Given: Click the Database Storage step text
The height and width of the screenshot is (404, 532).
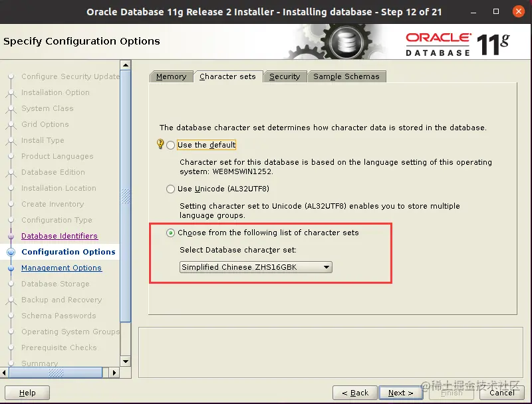Looking at the screenshot, I should [55, 284].
